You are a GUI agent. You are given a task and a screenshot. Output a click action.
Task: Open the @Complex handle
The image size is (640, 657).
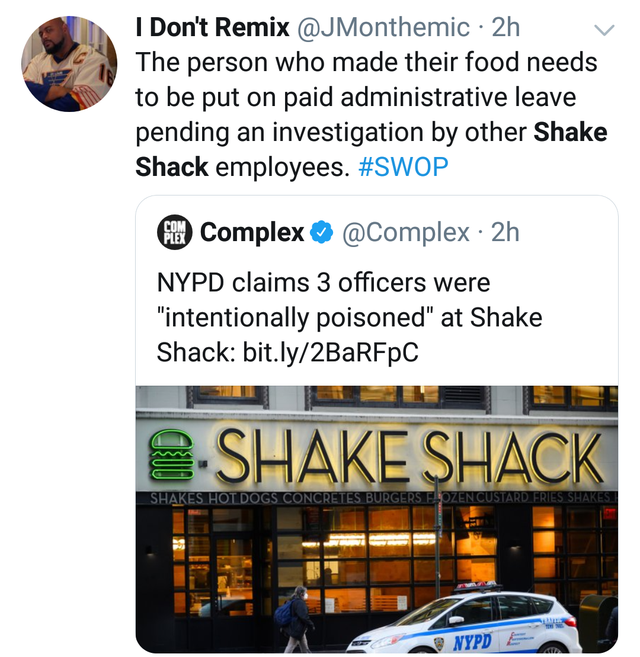(x=406, y=233)
